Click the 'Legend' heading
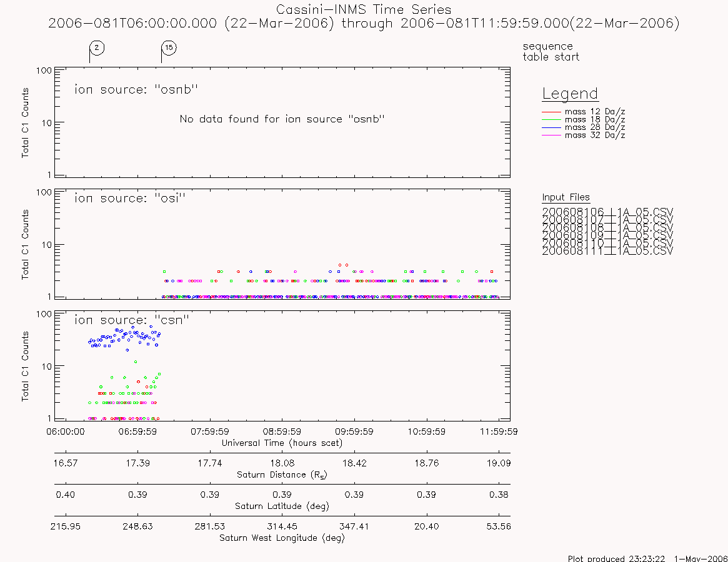This screenshot has width=728, height=562. click(x=570, y=94)
